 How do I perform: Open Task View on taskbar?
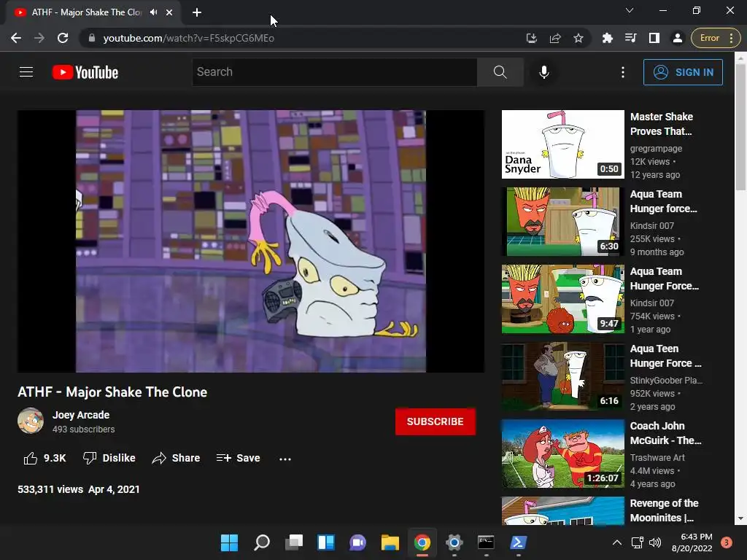point(294,542)
